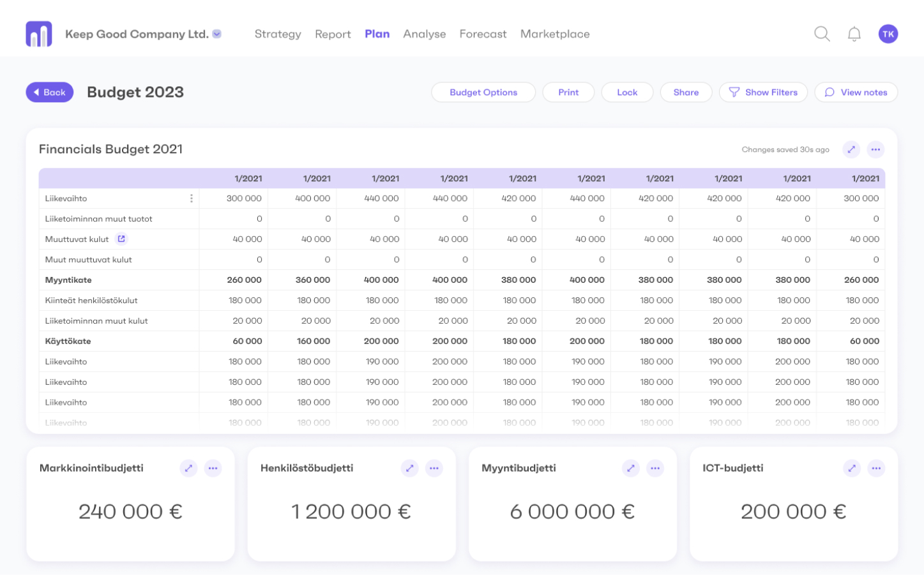The width and height of the screenshot is (924, 577).
Task: Open more options for Financials Budget table
Action: point(875,149)
